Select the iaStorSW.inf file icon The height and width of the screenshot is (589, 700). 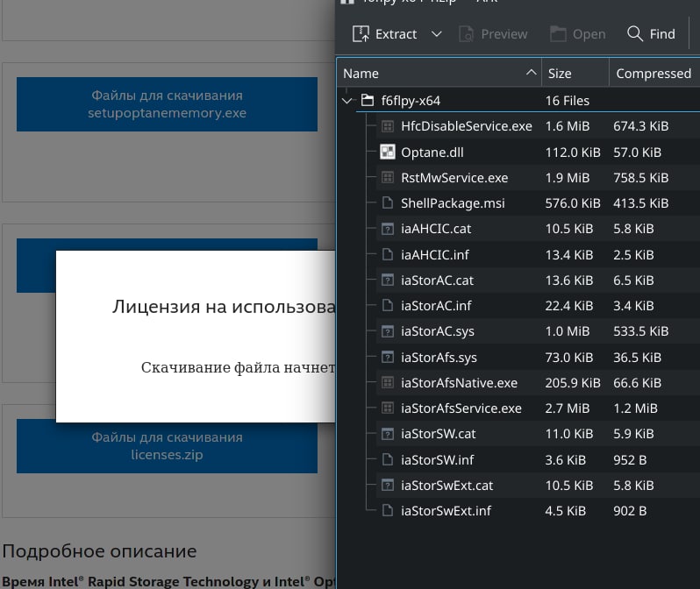click(x=388, y=459)
